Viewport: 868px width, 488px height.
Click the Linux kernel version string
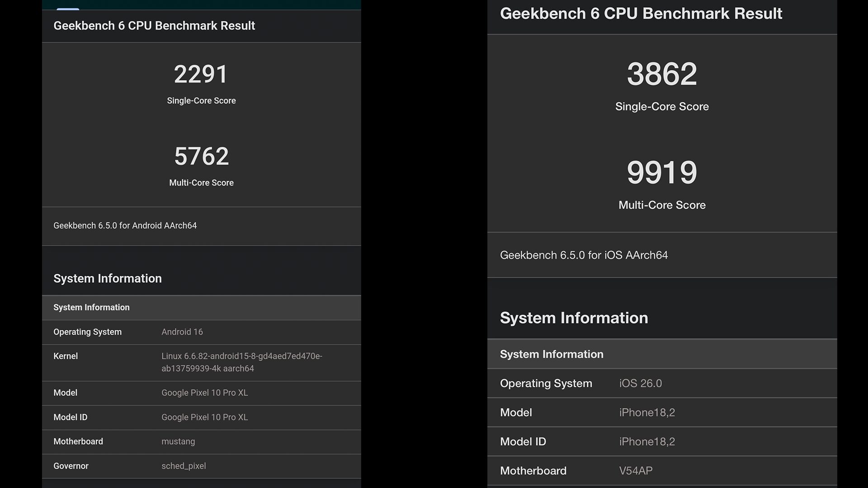[x=241, y=362]
